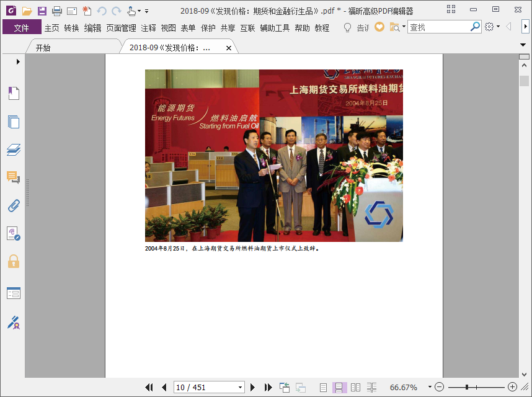Open the 主页 ribbon tab
The image size is (532, 397).
[x=52, y=28]
